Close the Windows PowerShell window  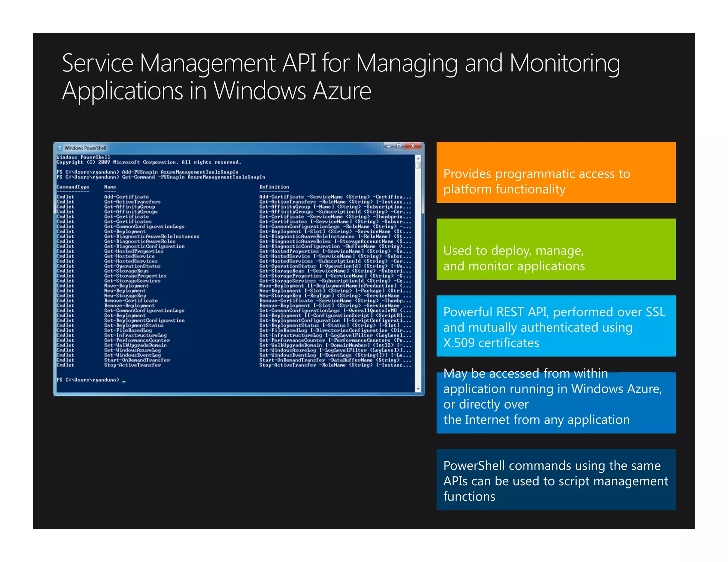pos(413,146)
